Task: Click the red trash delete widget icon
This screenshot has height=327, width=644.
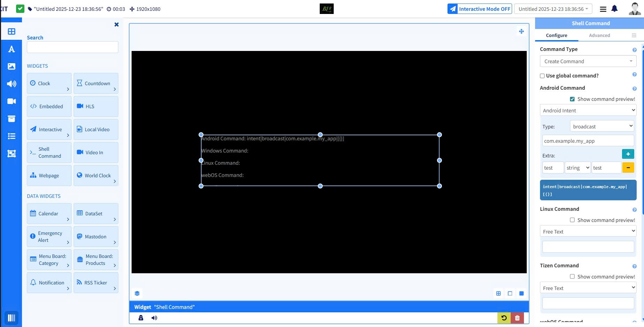Action: point(517,318)
